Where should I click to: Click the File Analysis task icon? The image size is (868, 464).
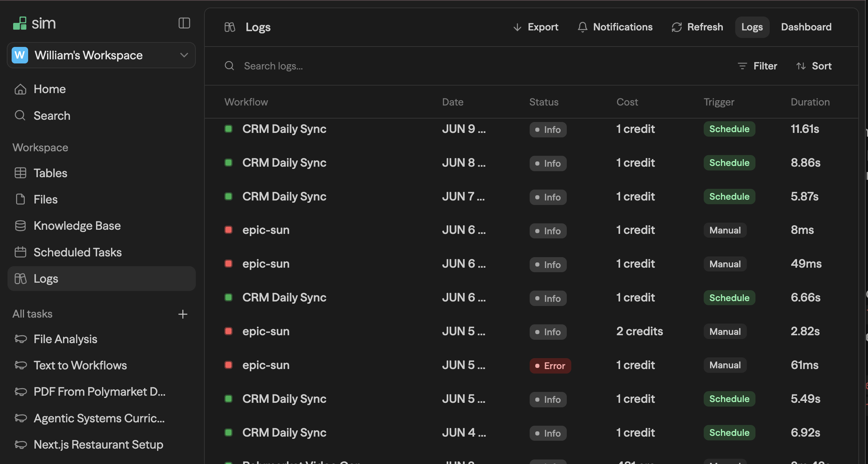(21, 339)
